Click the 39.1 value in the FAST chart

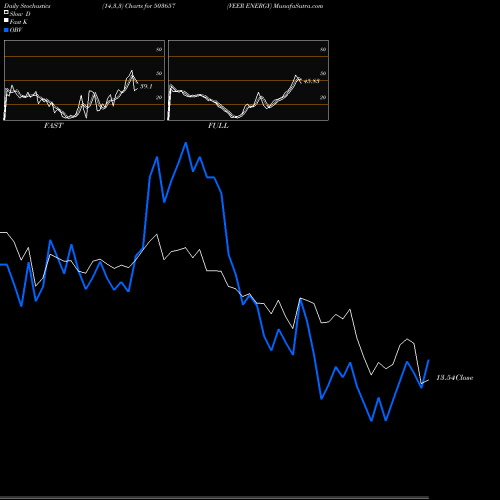[x=146, y=87]
